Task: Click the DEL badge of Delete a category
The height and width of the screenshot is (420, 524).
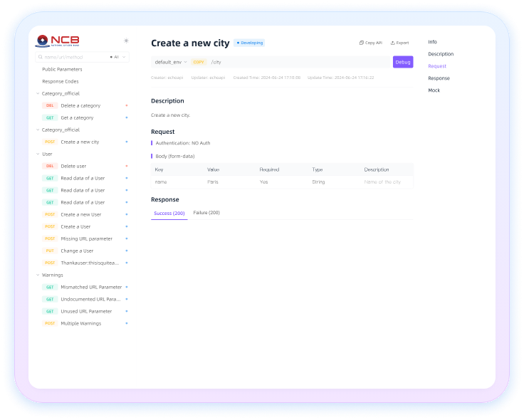Action: pos(50,105)
